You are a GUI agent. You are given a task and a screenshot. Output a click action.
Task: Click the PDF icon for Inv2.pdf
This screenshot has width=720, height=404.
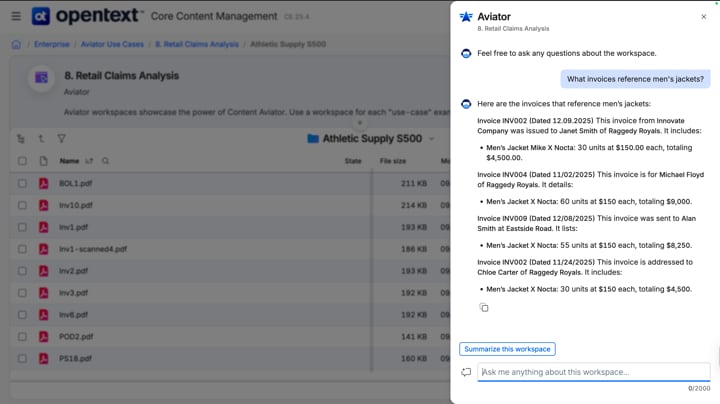(44, 271)
